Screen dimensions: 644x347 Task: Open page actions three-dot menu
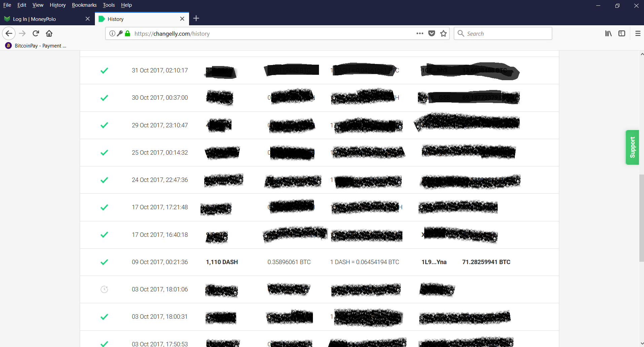(x=420, y=33)
